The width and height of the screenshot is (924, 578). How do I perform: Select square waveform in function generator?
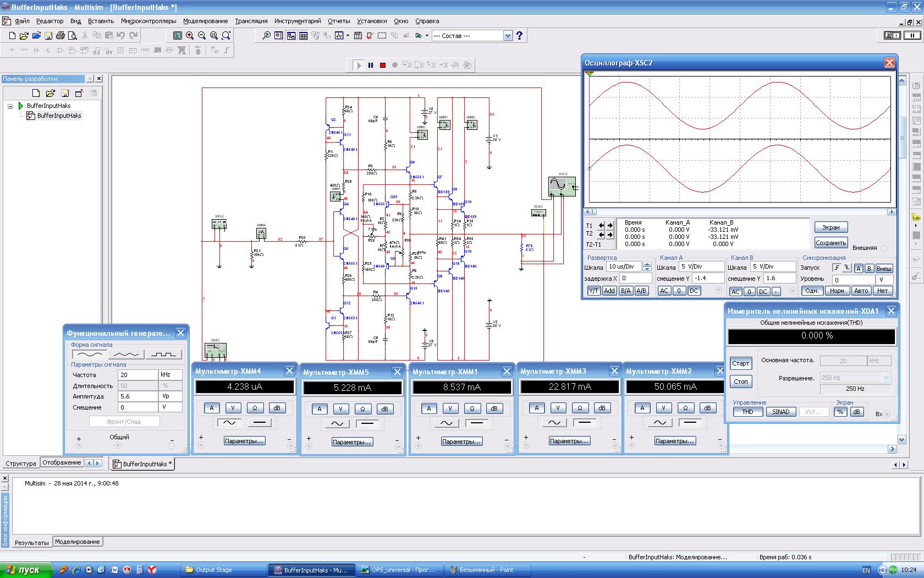pos(163,354)
